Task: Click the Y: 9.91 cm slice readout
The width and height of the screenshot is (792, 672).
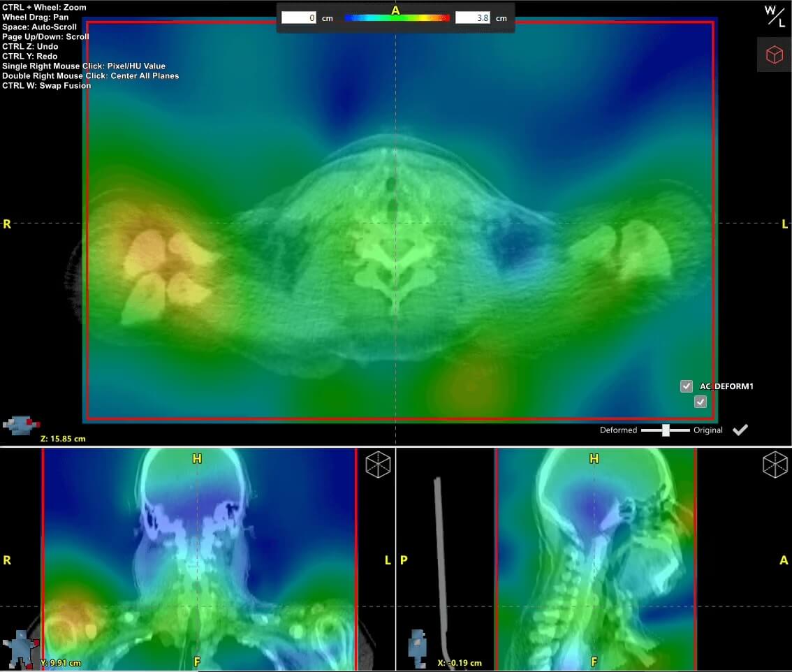Action: click(60, 663)
